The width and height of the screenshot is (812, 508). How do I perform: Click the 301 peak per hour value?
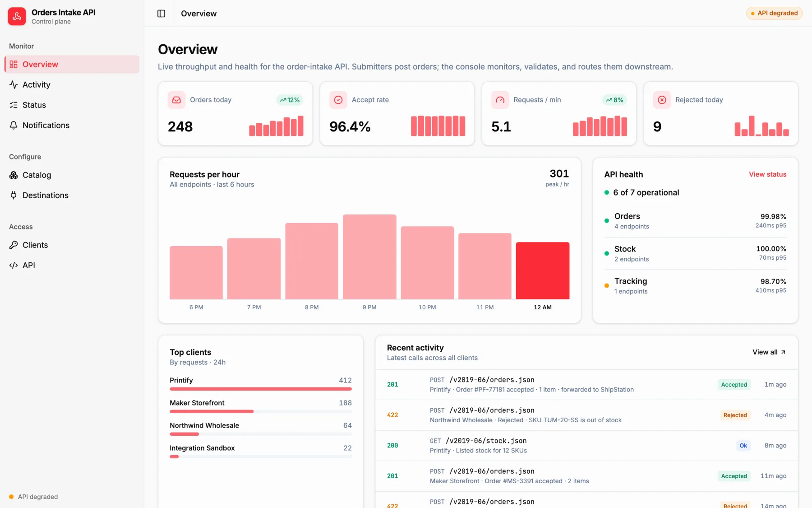(559, 173)
